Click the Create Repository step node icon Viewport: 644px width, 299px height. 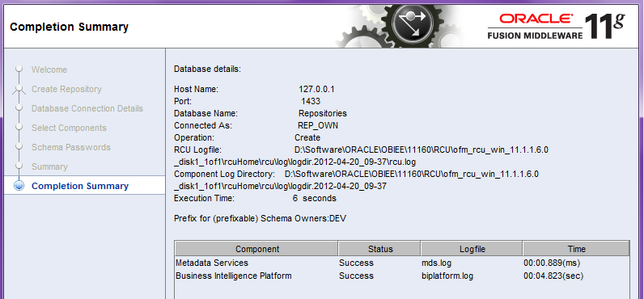(19, 88)
